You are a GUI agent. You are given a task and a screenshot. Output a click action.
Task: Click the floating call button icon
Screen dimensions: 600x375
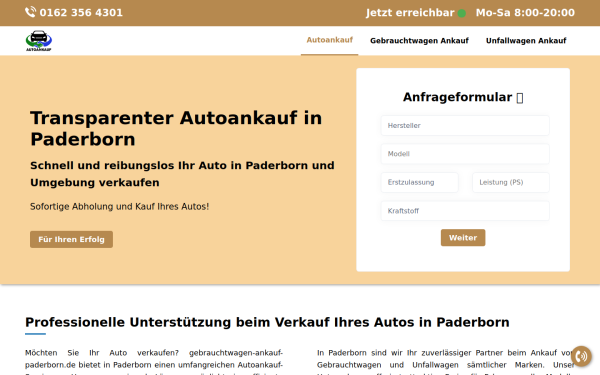pos(581,356)
